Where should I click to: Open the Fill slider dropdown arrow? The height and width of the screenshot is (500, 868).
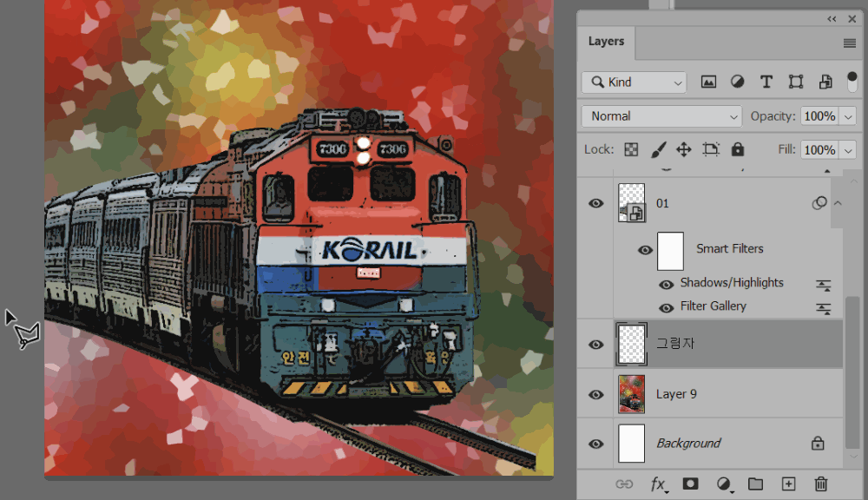point(848,150)
